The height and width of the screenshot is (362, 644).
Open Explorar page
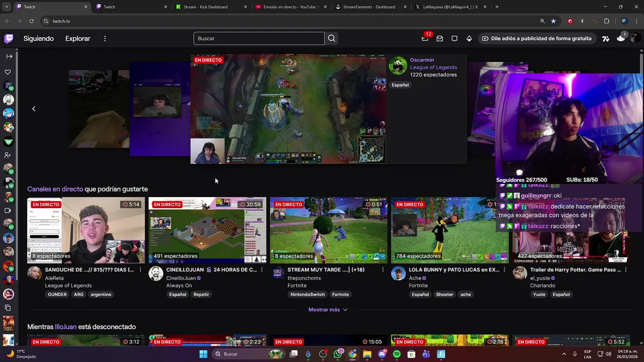pyautogui.click(x=78, y=38)
